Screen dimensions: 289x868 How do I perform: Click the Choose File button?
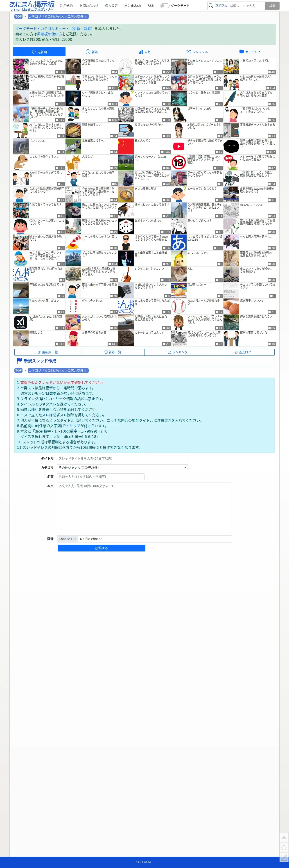[x=67, y=539]
